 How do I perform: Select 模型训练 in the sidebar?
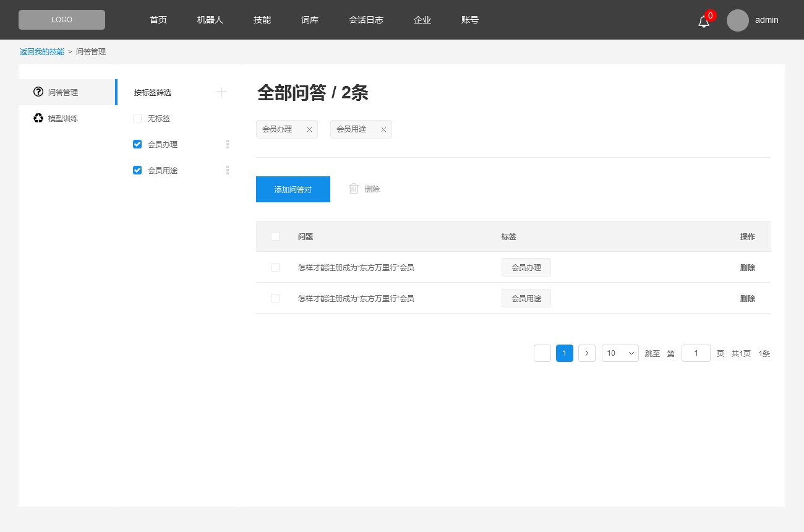(x=67, y=118)
